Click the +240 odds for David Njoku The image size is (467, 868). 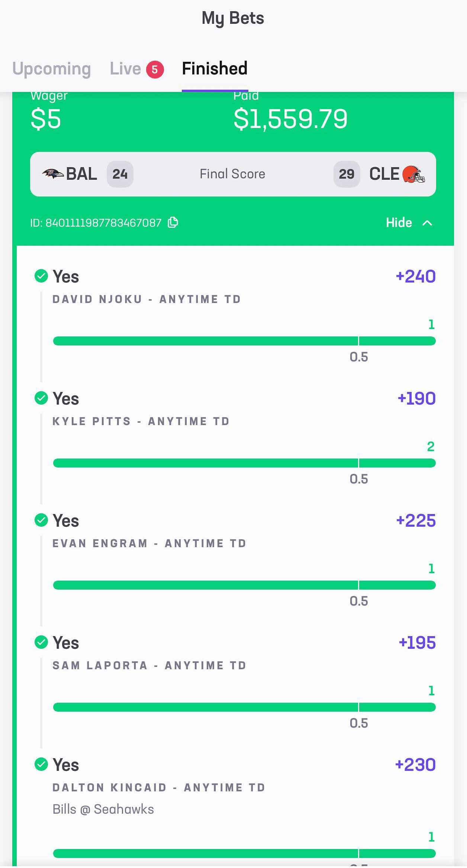tap(416, 277)
